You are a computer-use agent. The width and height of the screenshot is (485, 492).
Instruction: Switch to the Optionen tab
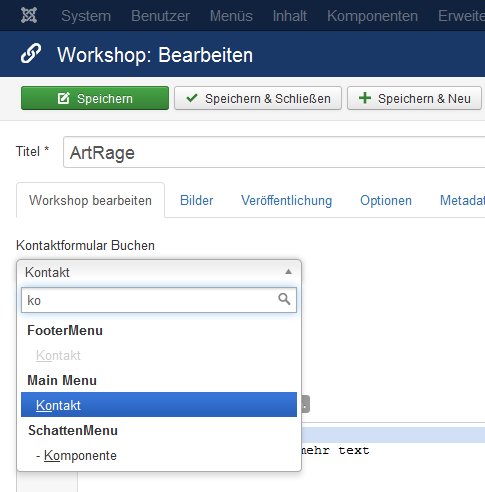pos(386,200)
